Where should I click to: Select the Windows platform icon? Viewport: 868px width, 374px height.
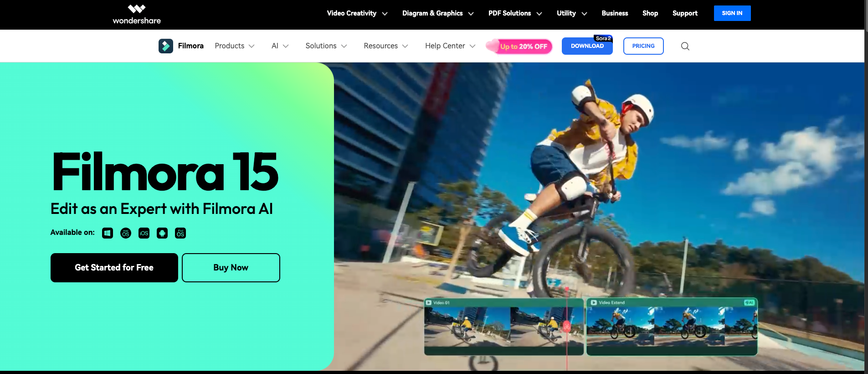[x=108, y=233]
